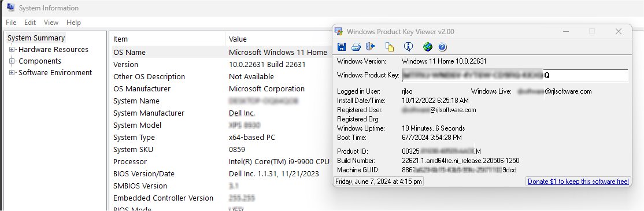Open the View menu in System Information

[51, 23]
